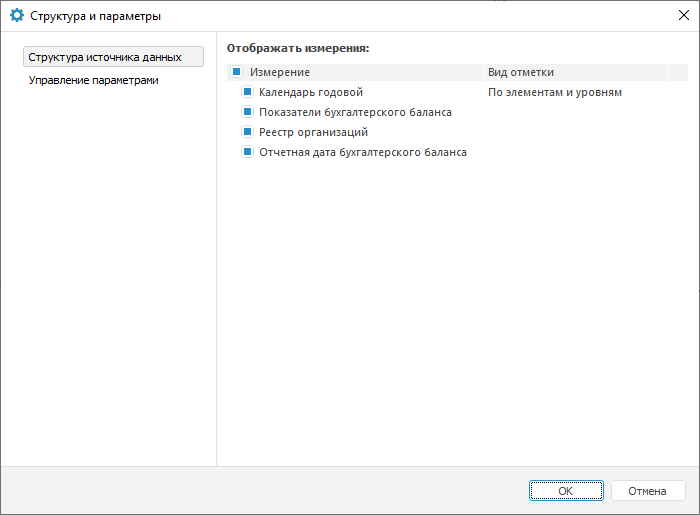Screen dimensions: 700x515
Task: Close the Структура и параметры dialog
Action: coord(683,16)
